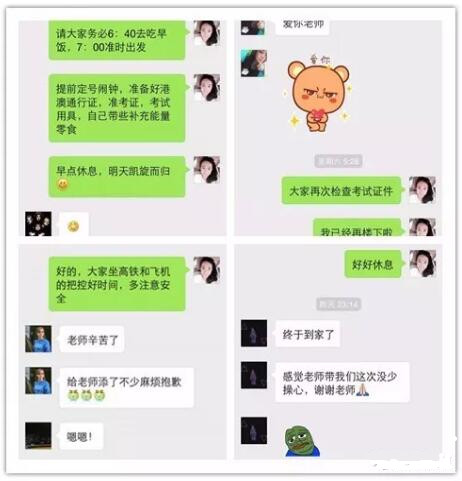Tap the '好好休息' green bubble

click(x=373, y=264)
